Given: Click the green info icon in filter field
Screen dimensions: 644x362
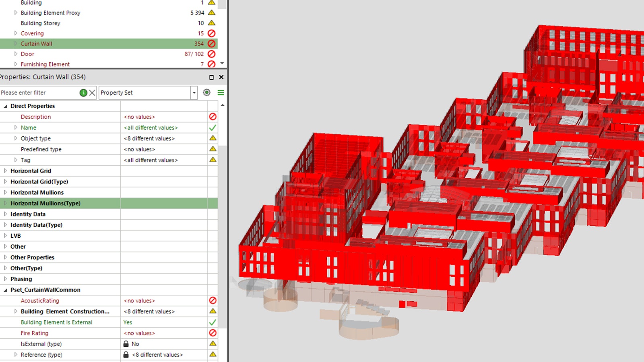Looking at the screenshot, I should click(x=83, y=93).
